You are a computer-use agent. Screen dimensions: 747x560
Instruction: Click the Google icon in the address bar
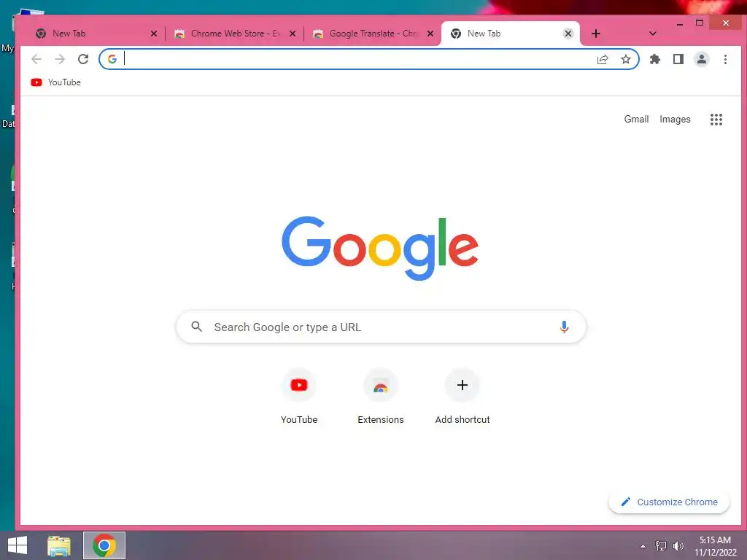pos(112,59)
